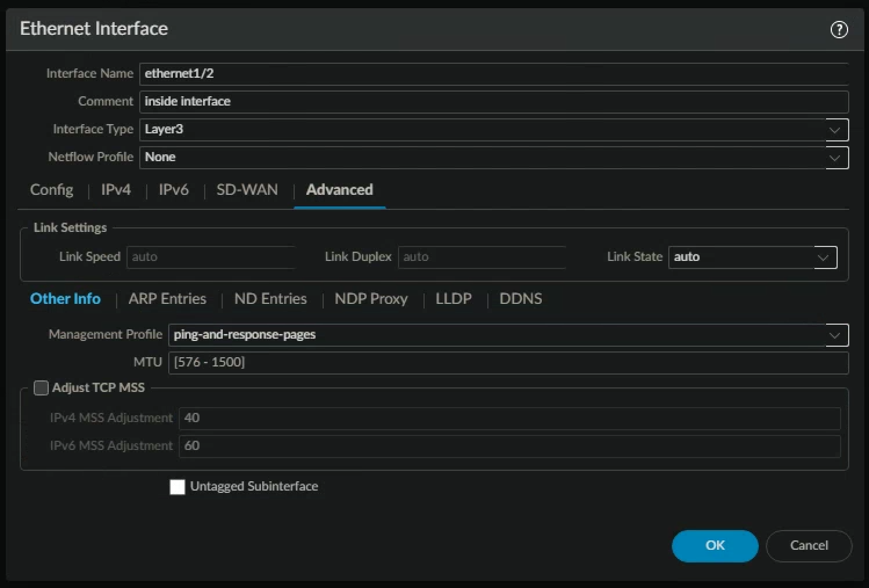Viewport: 869px width, 588px height.
Task: Click the Layer3 interface type value
Action: click(164, 129)
